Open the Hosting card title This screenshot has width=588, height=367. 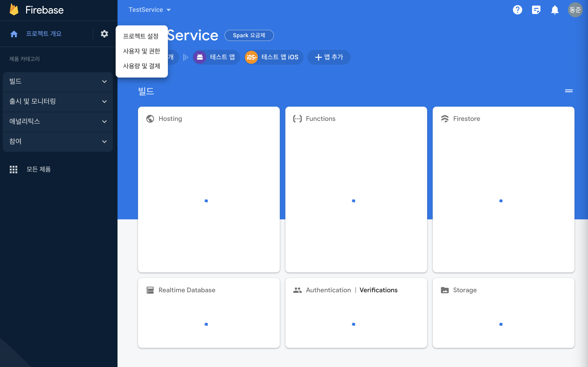click(170, 119)
